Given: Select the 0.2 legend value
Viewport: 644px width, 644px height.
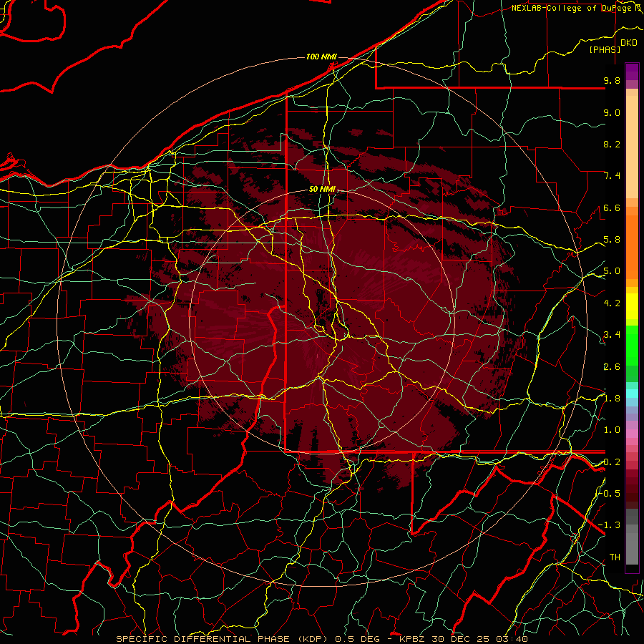Looking at the screenshot, I should [x=612, y=462].
